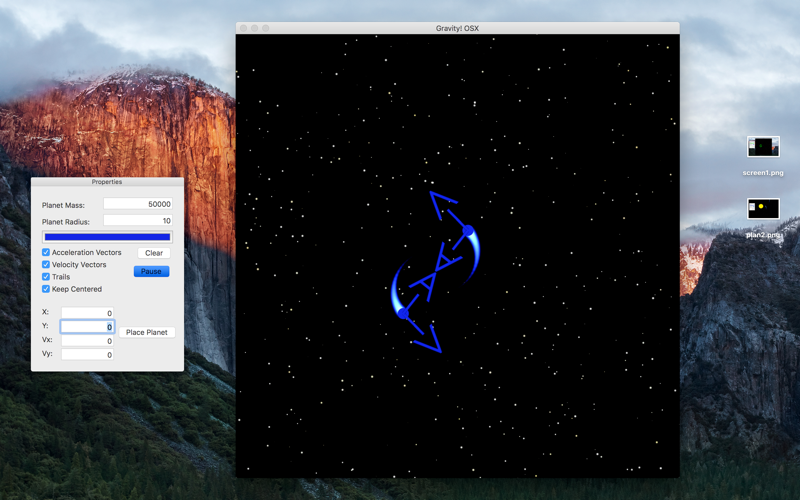Click the Clear button
This screenshot has height=500, width=800.
point(154,253)
